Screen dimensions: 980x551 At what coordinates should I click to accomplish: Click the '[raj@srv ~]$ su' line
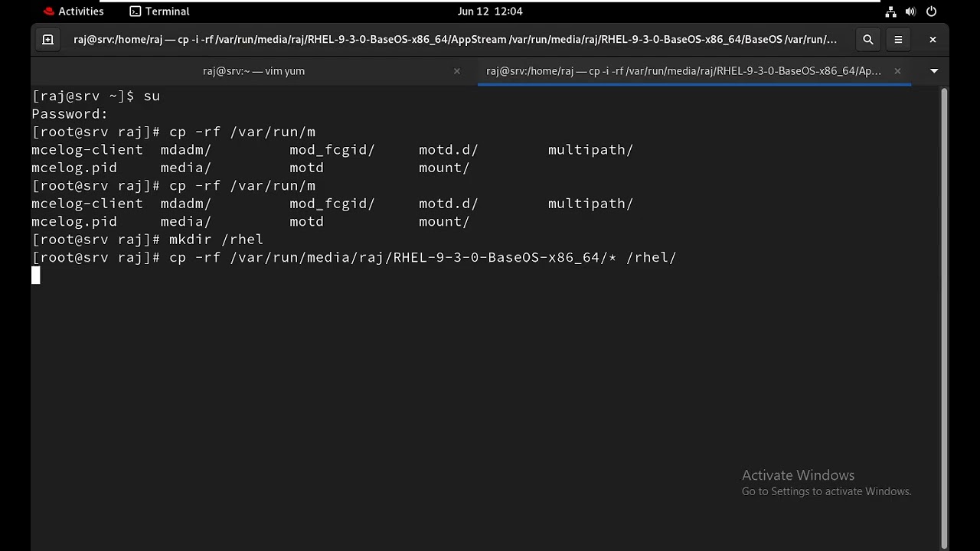click(x=96, y=96)
